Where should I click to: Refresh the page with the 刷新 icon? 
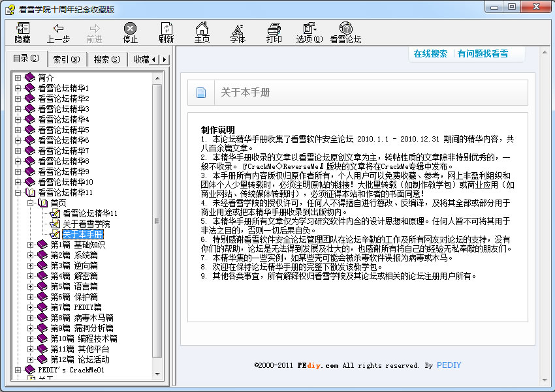tap(166, 28)
